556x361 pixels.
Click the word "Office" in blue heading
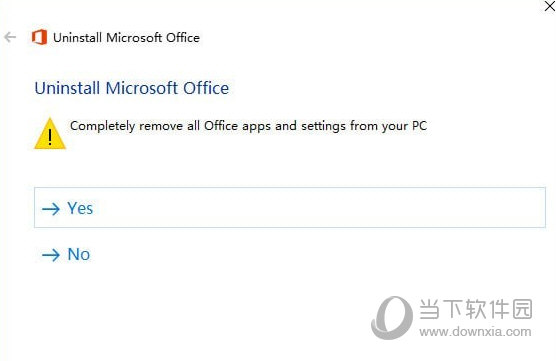[x=206, y=88]
